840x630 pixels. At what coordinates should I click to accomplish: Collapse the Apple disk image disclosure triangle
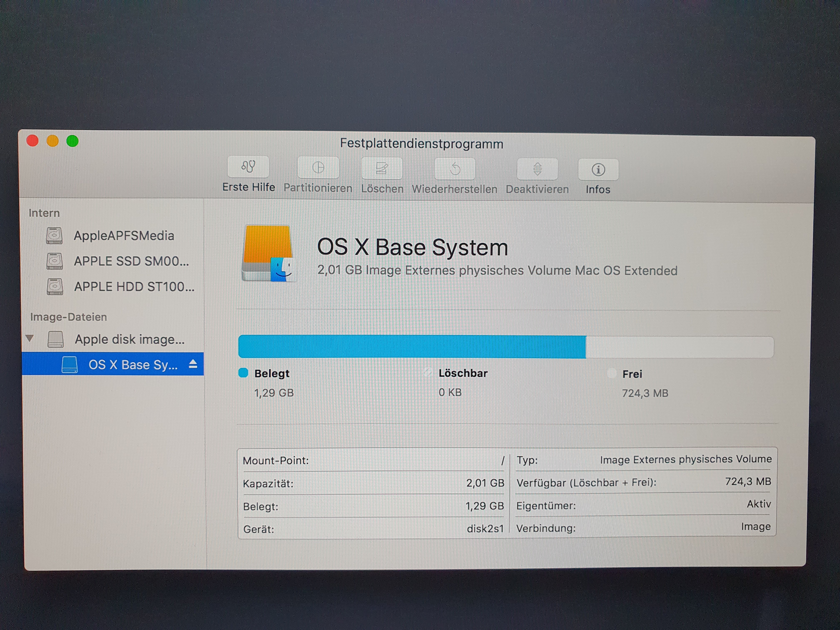click(30, 337)
